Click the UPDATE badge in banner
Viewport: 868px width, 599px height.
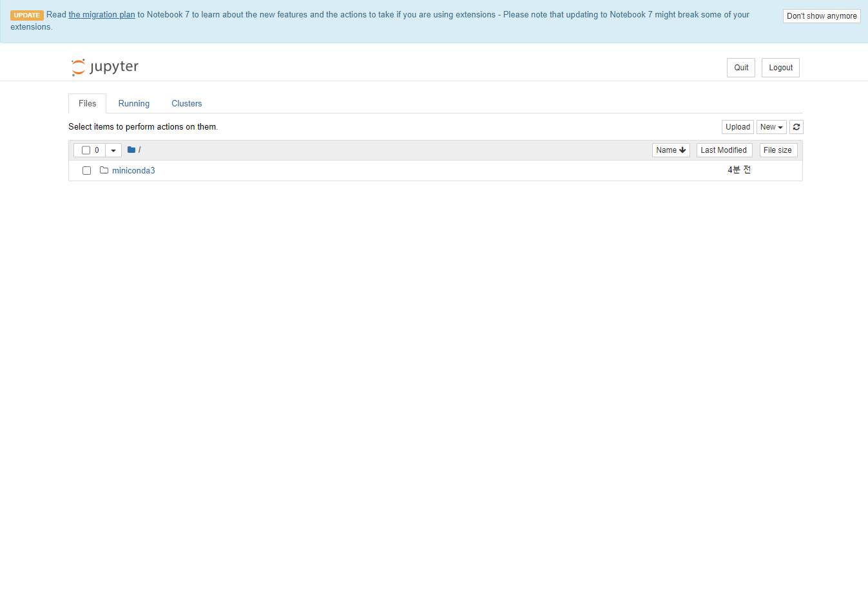tap(27, 15)
